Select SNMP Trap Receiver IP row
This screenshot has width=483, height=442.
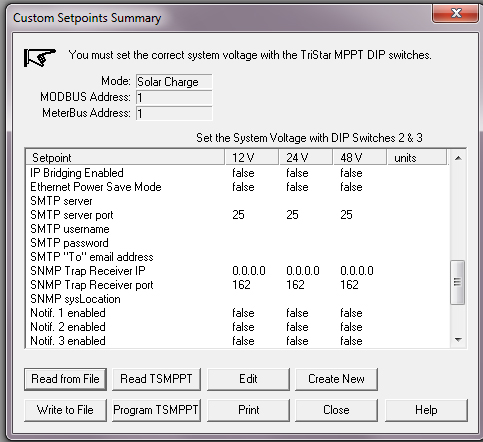point(237,271)
